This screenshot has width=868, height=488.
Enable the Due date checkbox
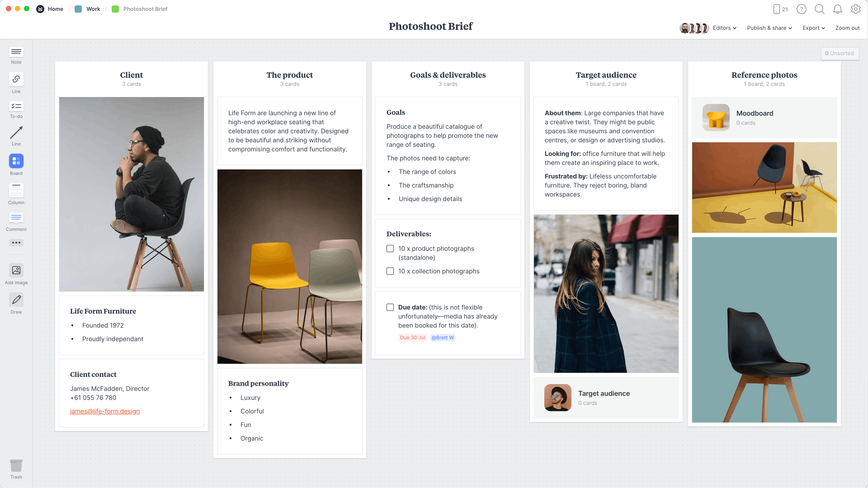click(390, 307)
